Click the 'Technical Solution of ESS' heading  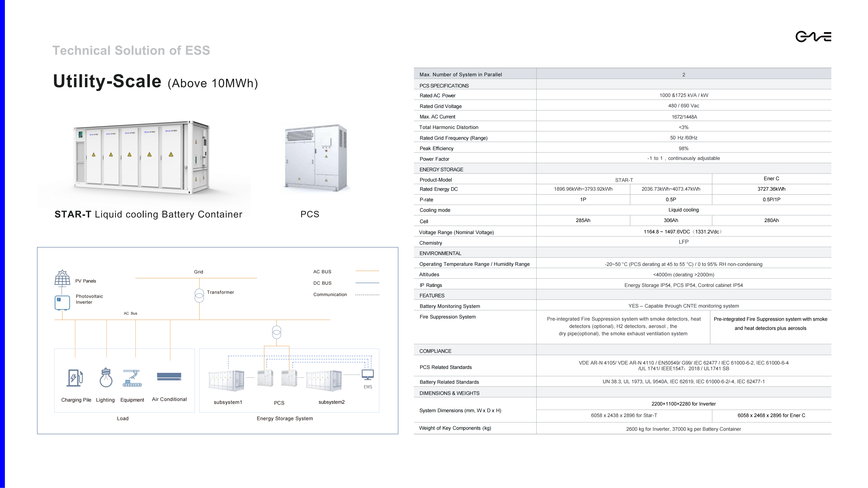[131, 51]
